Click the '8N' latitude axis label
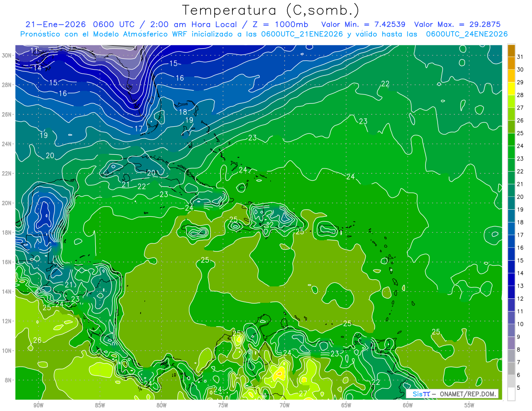This screenshot has height=411, width=532. [x=9, y=380]
